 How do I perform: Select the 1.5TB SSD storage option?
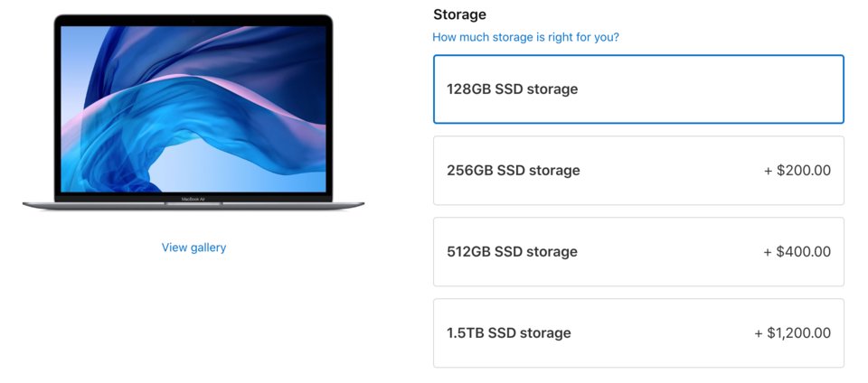click(638, 333)
